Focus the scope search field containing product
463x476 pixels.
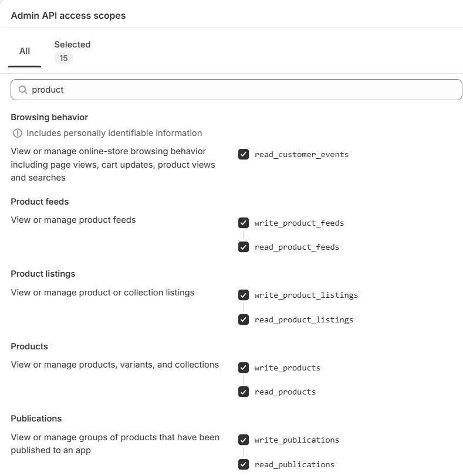point(236,90)
